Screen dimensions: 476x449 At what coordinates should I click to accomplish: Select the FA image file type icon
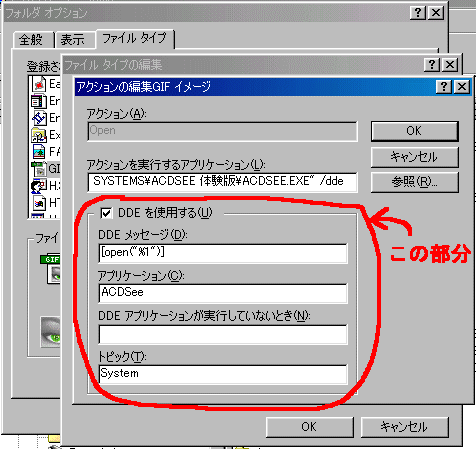coord(39,152)
